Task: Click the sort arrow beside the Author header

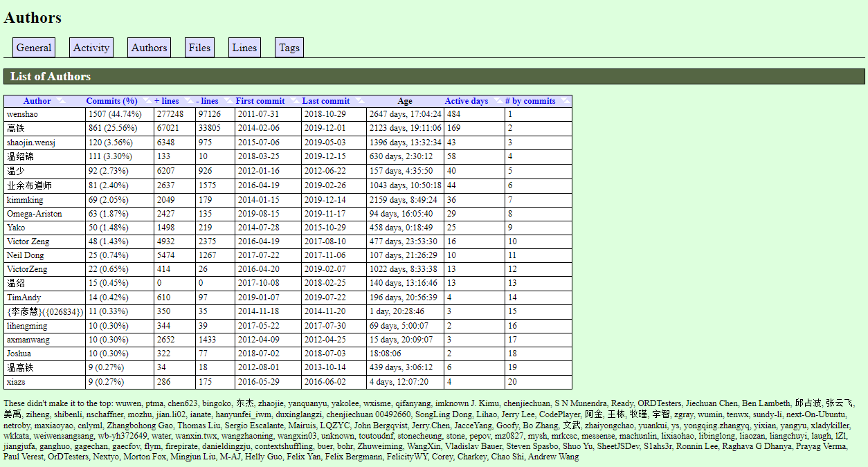Action: coord(61,101)
